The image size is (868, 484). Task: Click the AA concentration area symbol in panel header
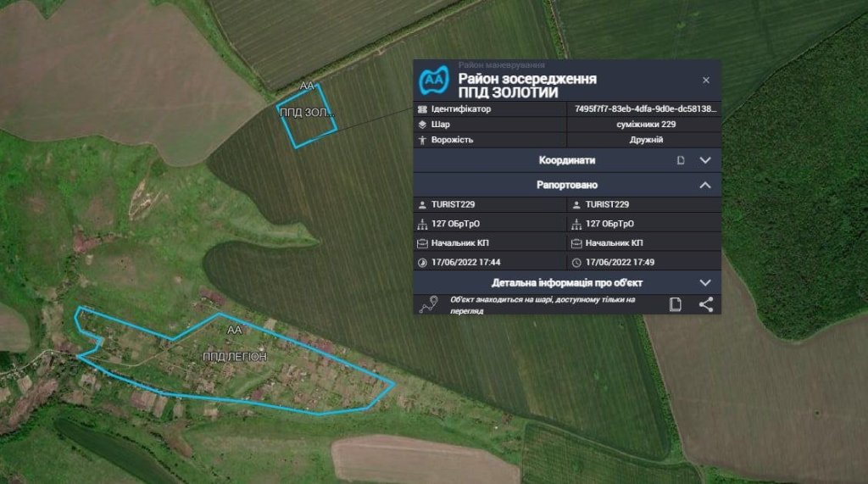click(x=434, y=81)
